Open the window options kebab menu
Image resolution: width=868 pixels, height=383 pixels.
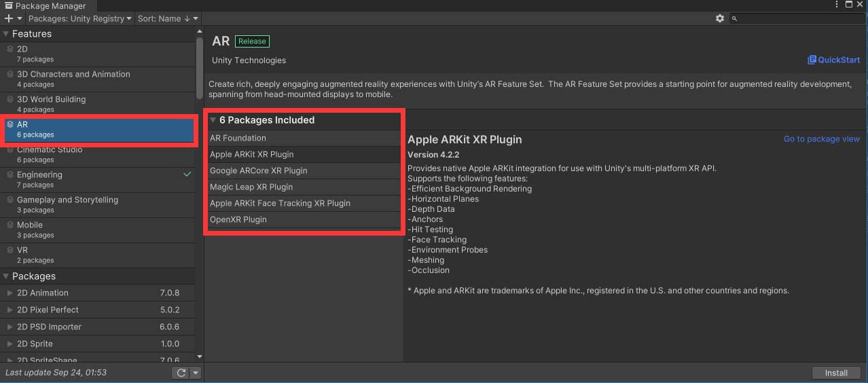[x=837, y=5]
